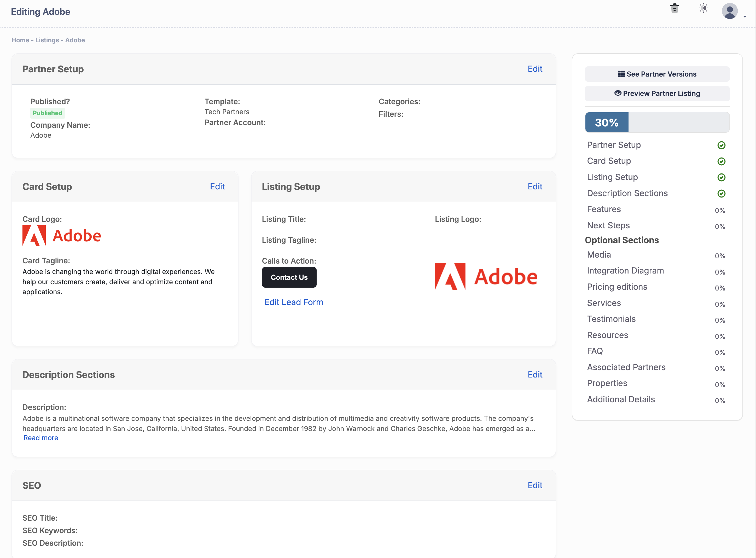Edit the SEO section
The image size is (756, 558).
(x=535, y=485)
